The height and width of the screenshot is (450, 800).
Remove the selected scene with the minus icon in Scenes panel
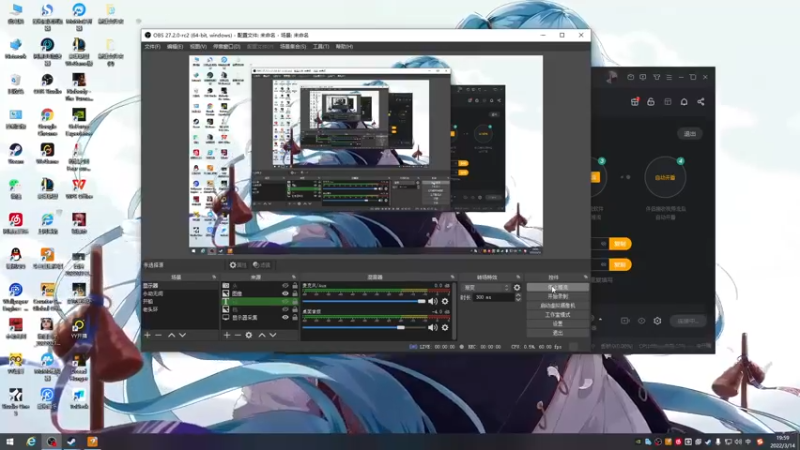158,335
